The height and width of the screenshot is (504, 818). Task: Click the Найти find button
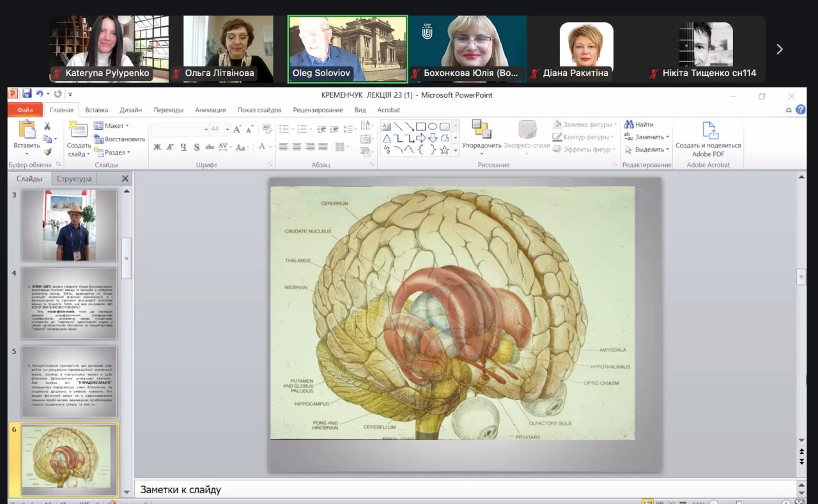(x=639, y=125)
